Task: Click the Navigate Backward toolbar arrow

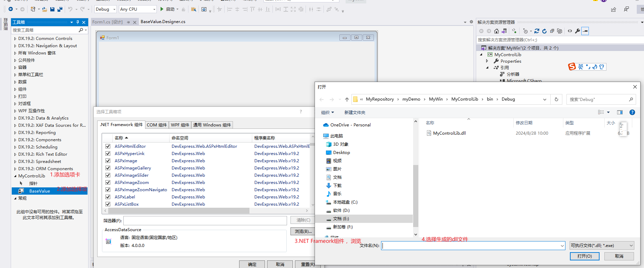Action: (11, 9)
